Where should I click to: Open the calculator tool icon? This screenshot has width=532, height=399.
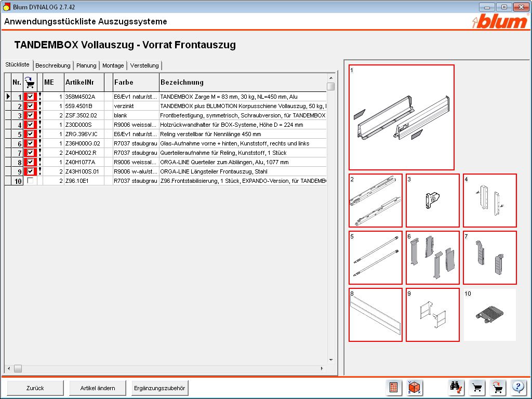tap(394, 387)
